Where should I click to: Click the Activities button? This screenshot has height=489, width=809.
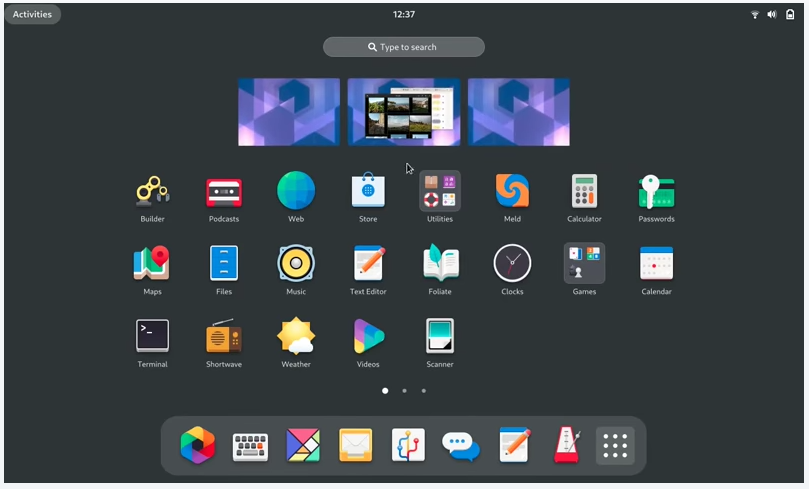32,14
